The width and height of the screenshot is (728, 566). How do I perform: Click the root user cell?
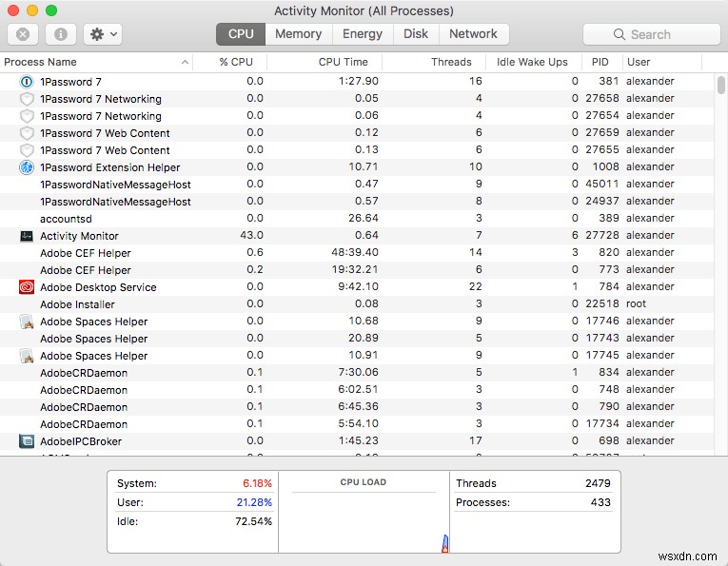click(636, 303)
